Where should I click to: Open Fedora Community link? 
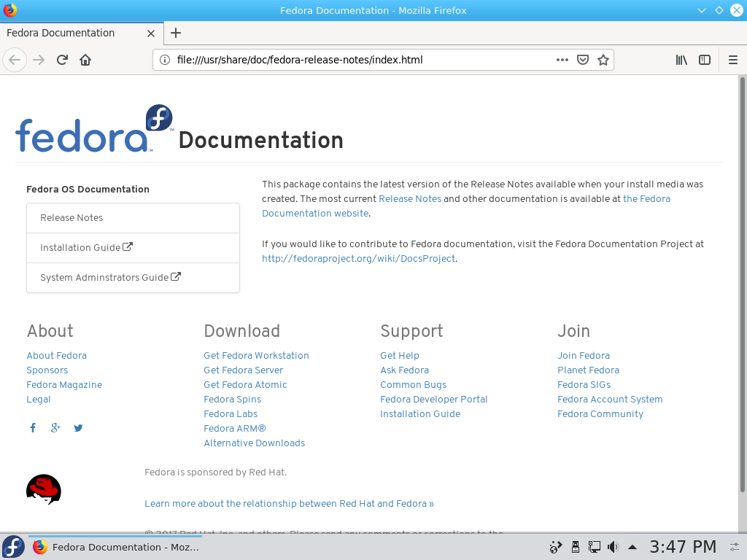(600, 414)
